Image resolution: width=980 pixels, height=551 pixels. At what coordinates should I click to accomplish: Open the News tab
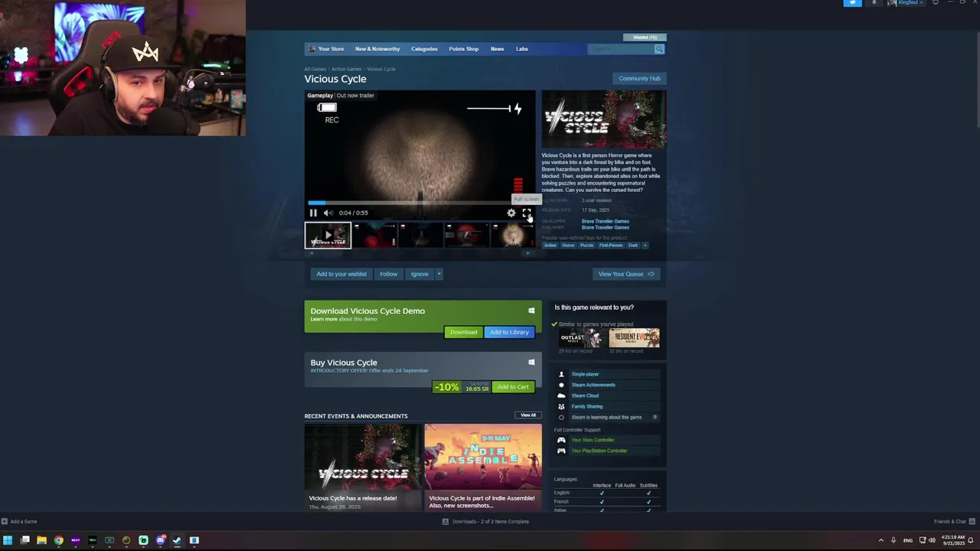click(497, 49)
